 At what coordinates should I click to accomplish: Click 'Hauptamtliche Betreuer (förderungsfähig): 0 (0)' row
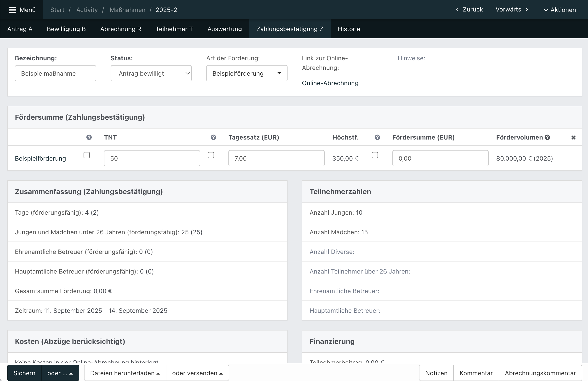[147, 271]
